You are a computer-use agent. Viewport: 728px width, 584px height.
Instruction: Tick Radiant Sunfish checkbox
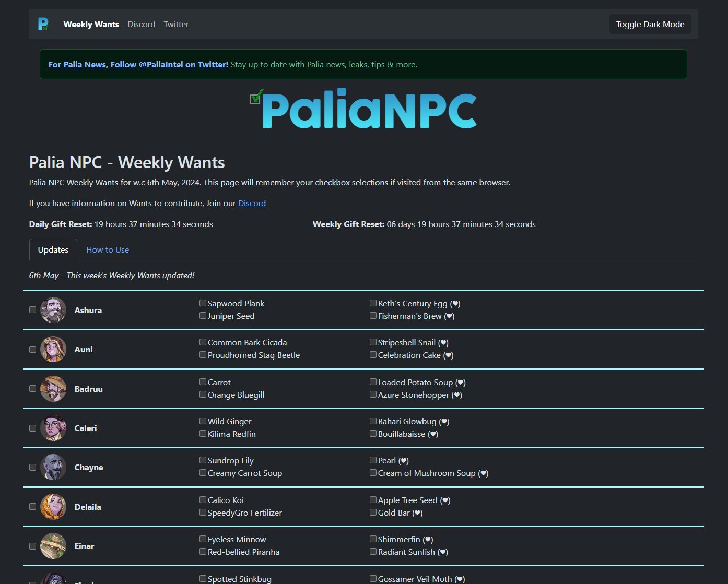pyautogui.click(x=373, y=551)
